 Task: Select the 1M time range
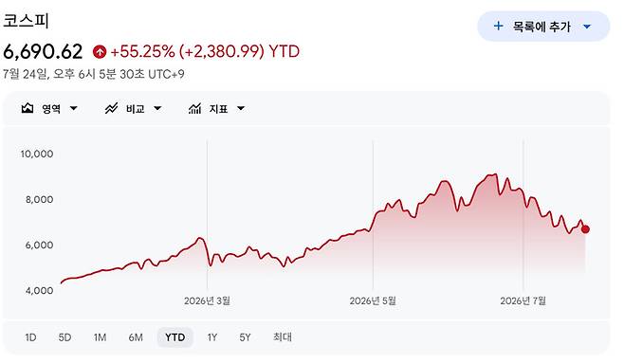(100, 337)
